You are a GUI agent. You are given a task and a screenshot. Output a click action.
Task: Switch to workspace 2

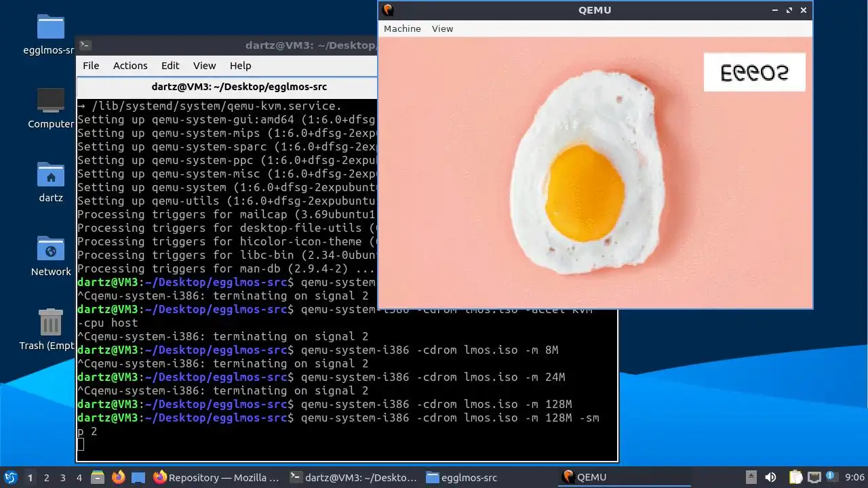pyautogui.click(x=46, y=478)
